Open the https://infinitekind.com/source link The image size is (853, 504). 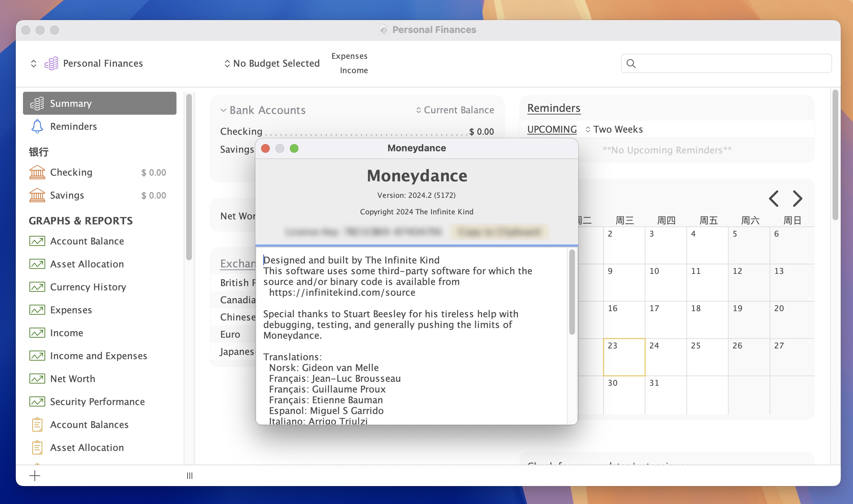pyautogui.click(x=341, y=292)
